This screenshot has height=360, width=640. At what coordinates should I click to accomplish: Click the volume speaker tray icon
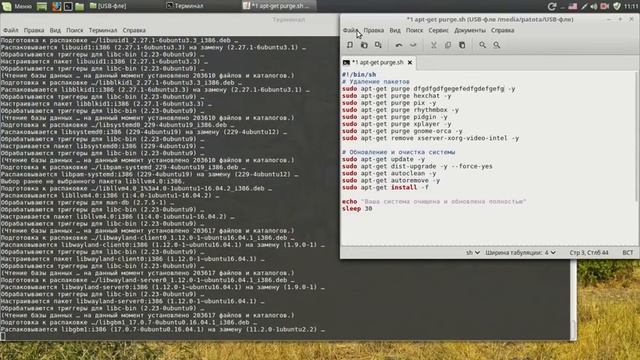tap(594, 6)
